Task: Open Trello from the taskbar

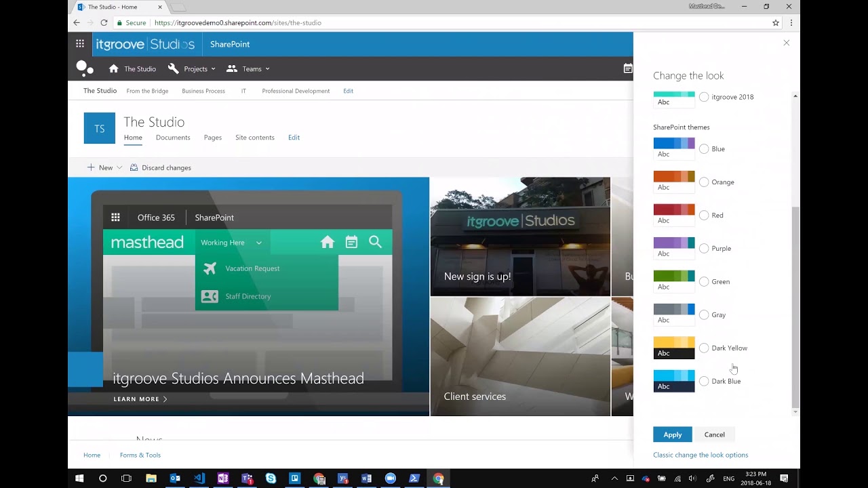Action: pyautogui.click(x=294, y=479)
